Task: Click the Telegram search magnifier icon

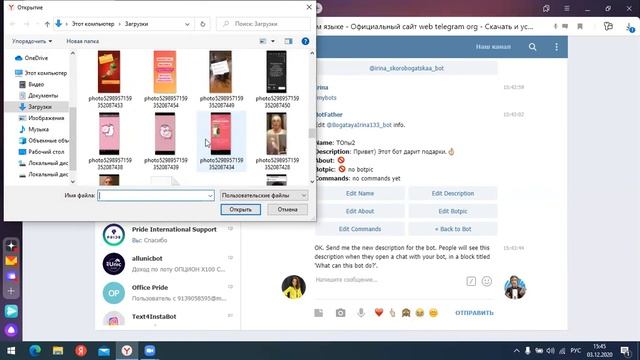Action: (533, 47)
